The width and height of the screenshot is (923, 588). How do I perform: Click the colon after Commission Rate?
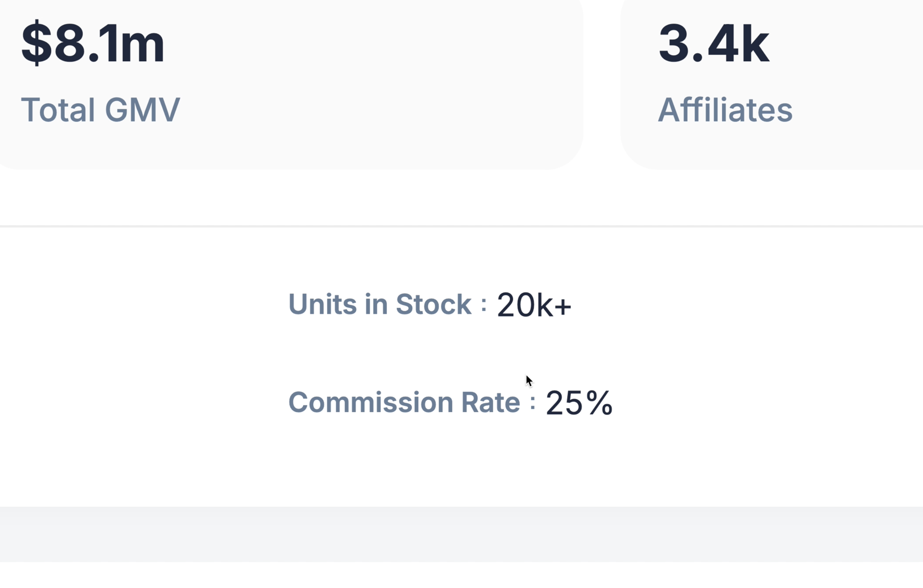click(x=532, y=403)
